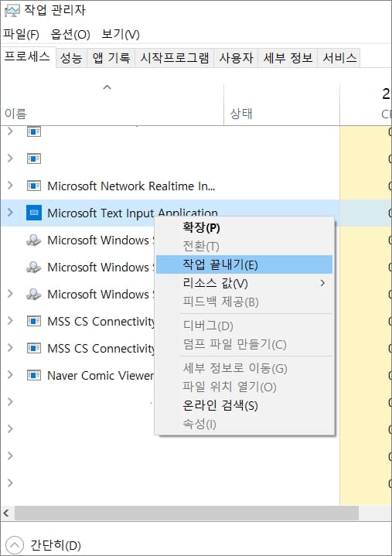The image size is (392, 556).
Task: Expand the Microsoft Text Input Application process
Action: (10, 213)
